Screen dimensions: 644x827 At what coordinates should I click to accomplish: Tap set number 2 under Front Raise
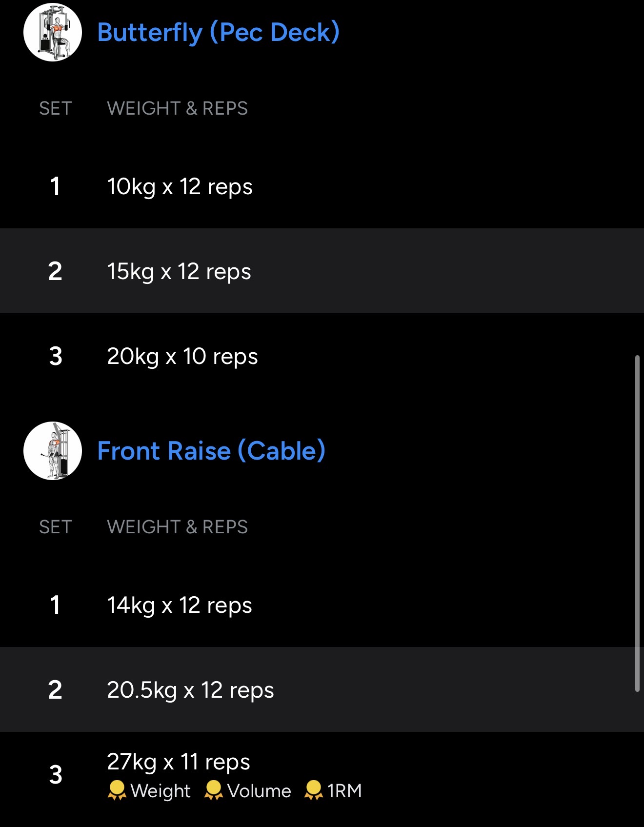[x=55, y=690]
